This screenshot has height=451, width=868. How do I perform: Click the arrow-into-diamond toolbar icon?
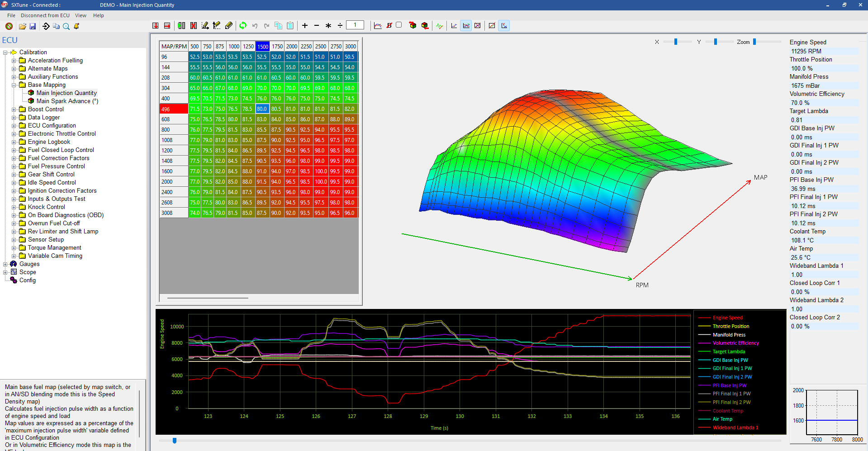46,26
